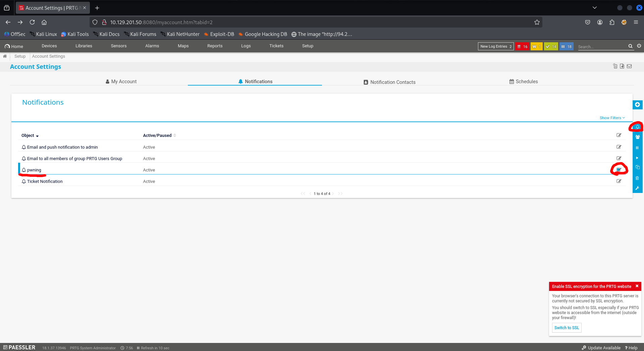Click the Switch to SSL button
This screenshot has height=351, width=644.
point(567,328)
